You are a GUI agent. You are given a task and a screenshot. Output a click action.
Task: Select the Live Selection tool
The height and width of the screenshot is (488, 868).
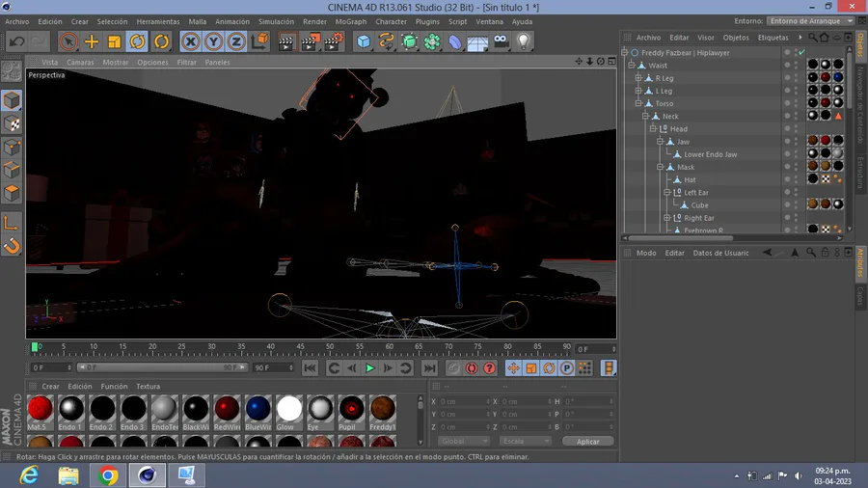point(68,41)
